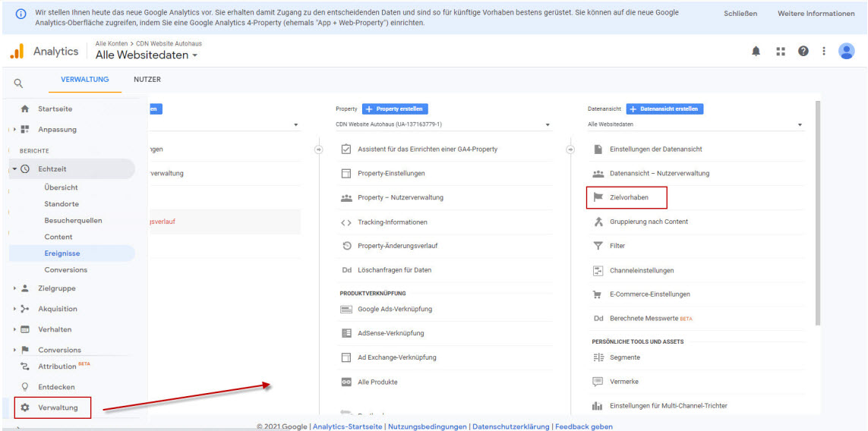Expand the Zielgruppe sidebar section
Screen dimensions: 868x431
[x=14, y=288]
